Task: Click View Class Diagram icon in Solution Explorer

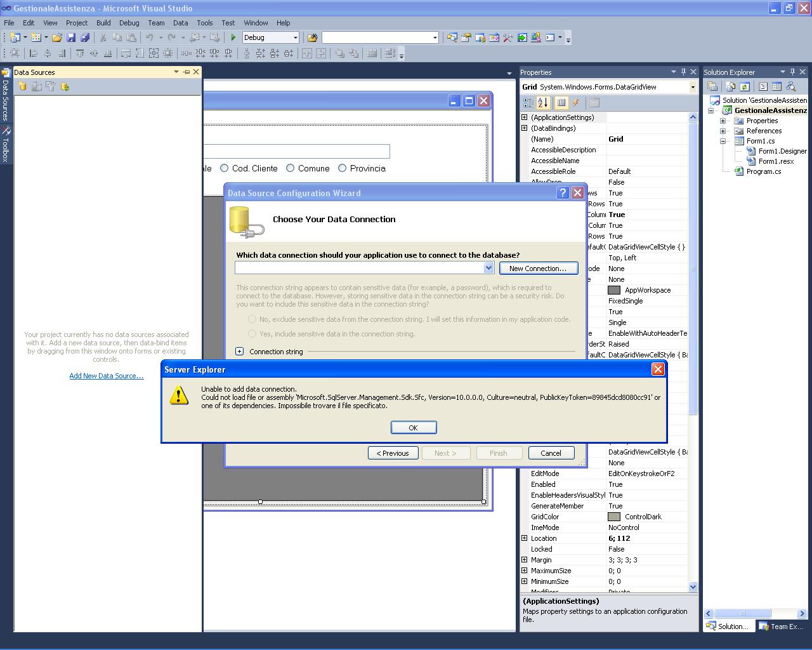Action: tap(791, 86)
